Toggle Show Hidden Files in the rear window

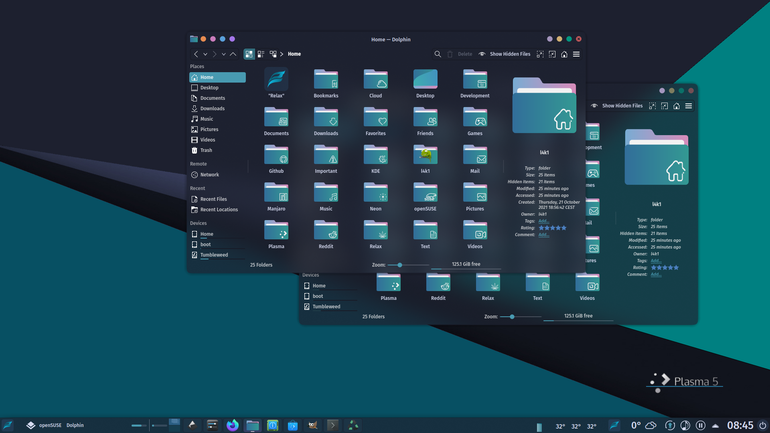[x=617, y=106]
